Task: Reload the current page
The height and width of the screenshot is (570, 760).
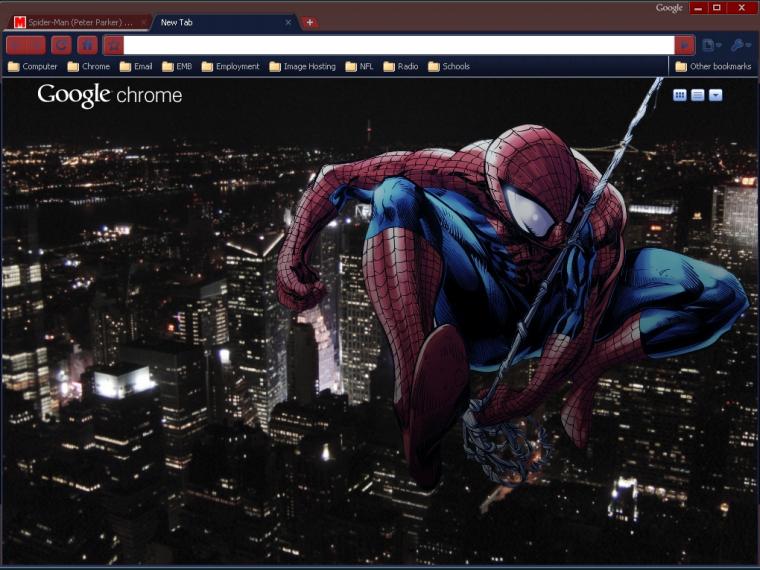Action: pos(62,46)
